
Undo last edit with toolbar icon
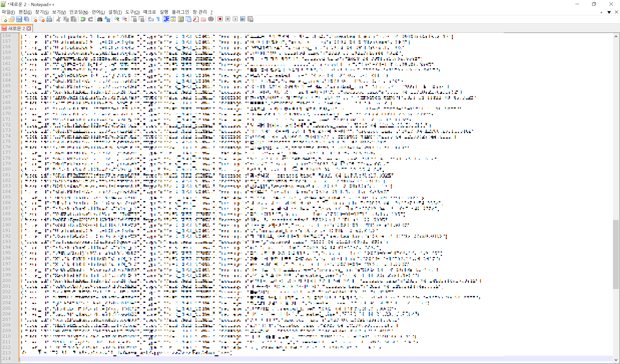point(83,19)
